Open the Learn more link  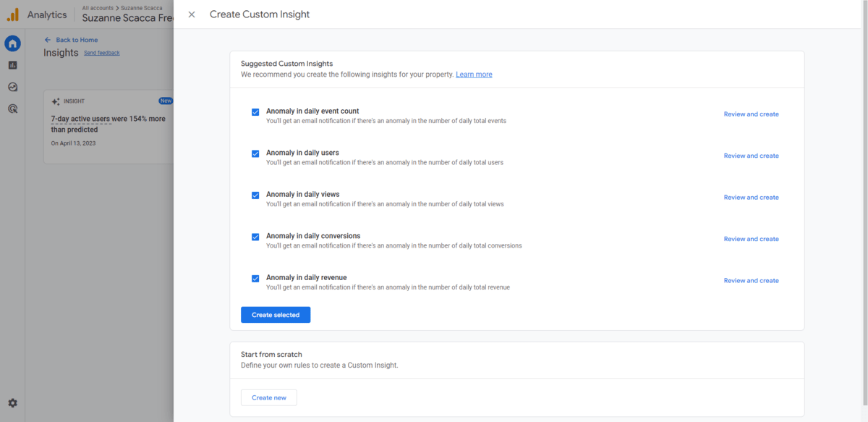474,75
